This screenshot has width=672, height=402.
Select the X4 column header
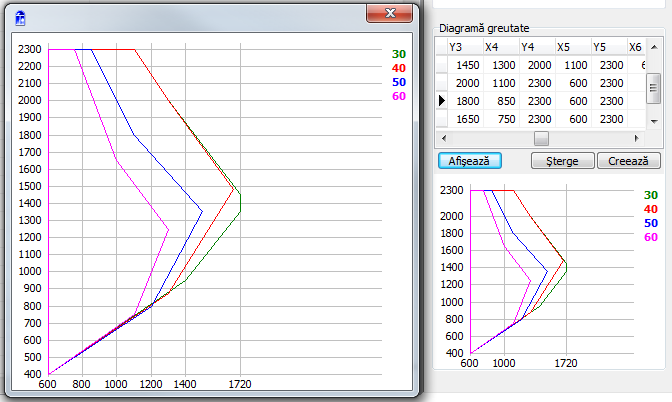[501, 47]
